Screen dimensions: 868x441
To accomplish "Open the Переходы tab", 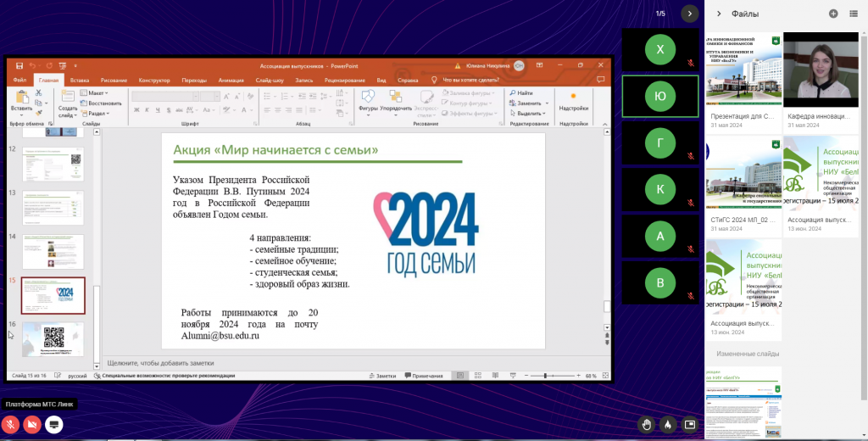I will pos(194,81).
